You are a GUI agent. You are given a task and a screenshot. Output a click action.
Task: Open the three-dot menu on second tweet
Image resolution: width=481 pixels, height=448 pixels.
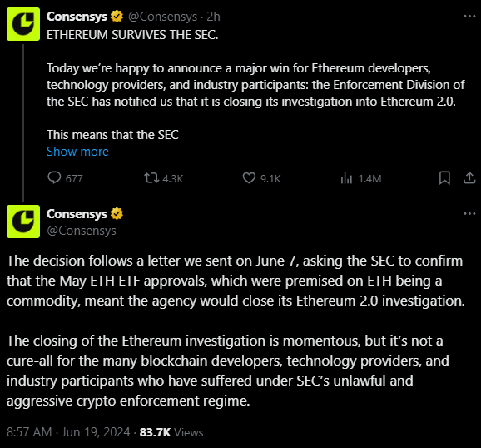point(469,214)
